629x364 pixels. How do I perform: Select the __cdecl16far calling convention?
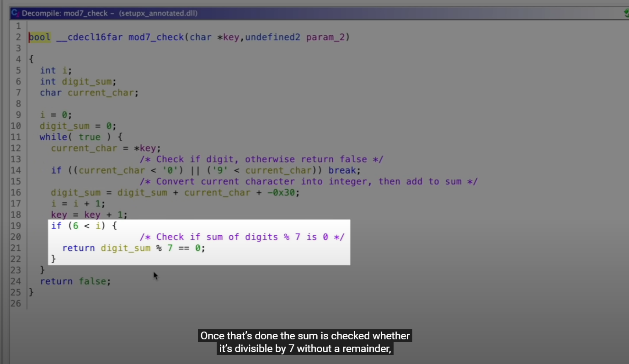(90, 37)
